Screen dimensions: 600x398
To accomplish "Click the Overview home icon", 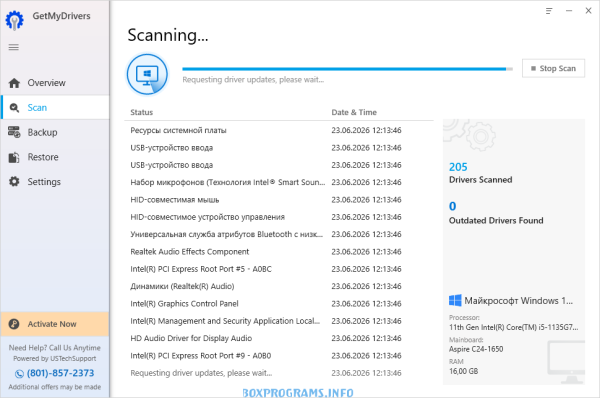I will pyautogui.click(x=14, y=83).
